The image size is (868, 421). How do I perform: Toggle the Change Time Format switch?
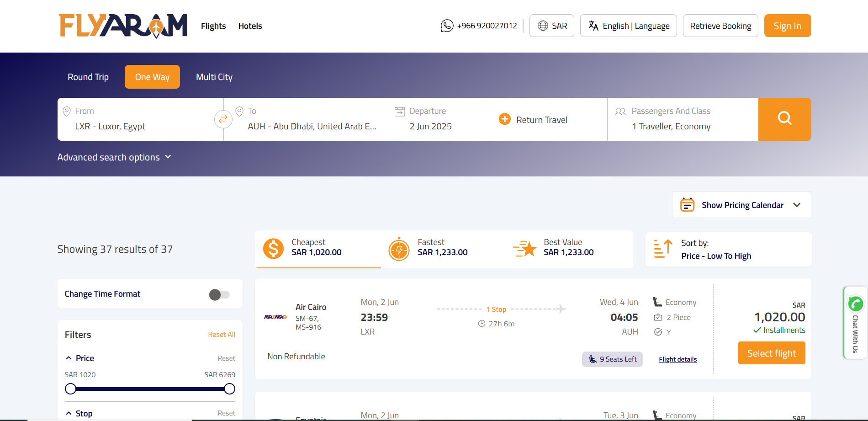click(x=219, y=294)
